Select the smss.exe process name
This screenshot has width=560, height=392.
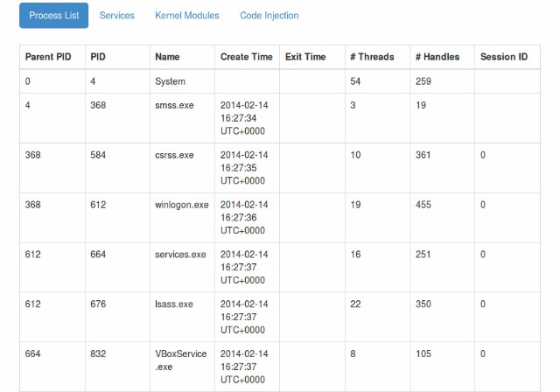[x=174, y=105]
